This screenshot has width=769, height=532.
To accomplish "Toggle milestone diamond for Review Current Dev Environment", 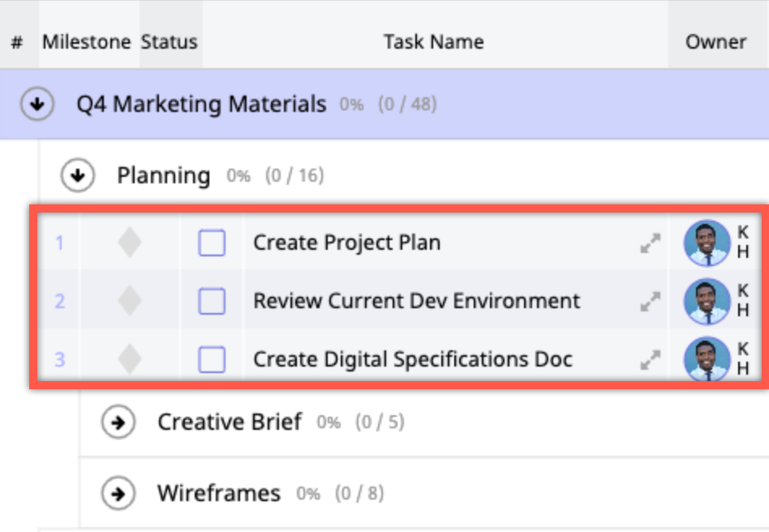I will (x=130, y=301).
